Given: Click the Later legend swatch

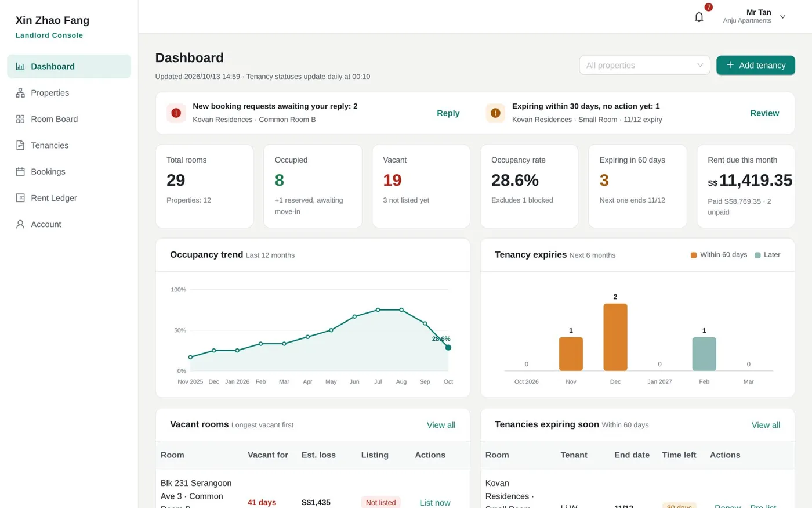Looking at the screenshot, I should [757, 255].
